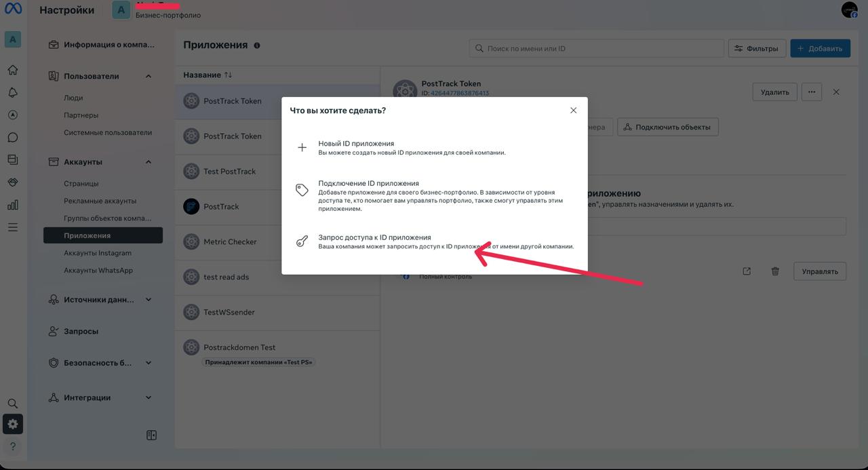Screen dimensions: 868x470
Task: Close the 'Что вы хотите сделать?' dialog
Action: (x=573, y=110)
